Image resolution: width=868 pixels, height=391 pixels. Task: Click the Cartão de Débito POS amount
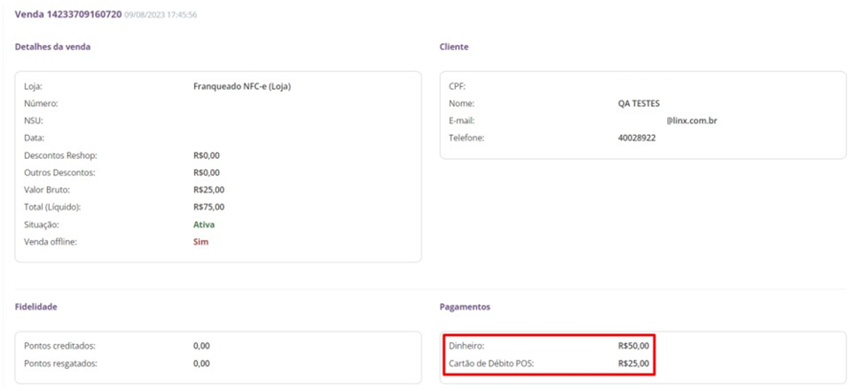click(x=633, y=364)
